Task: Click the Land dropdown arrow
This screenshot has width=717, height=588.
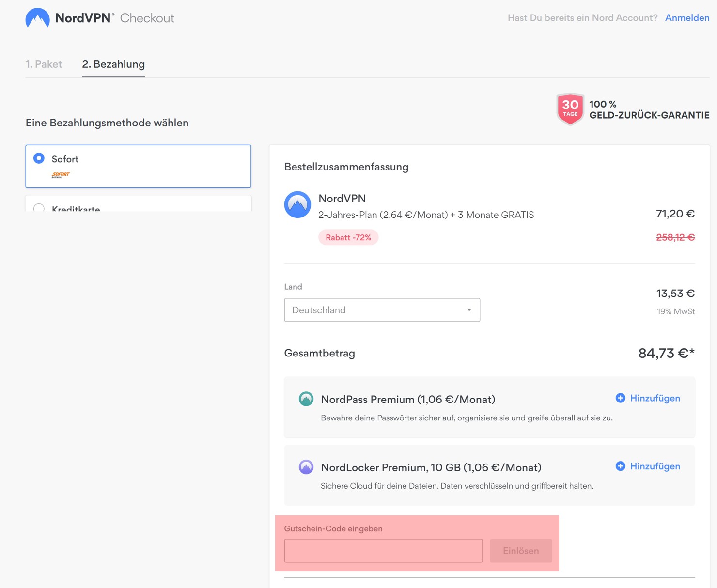Action: point(469,310)
